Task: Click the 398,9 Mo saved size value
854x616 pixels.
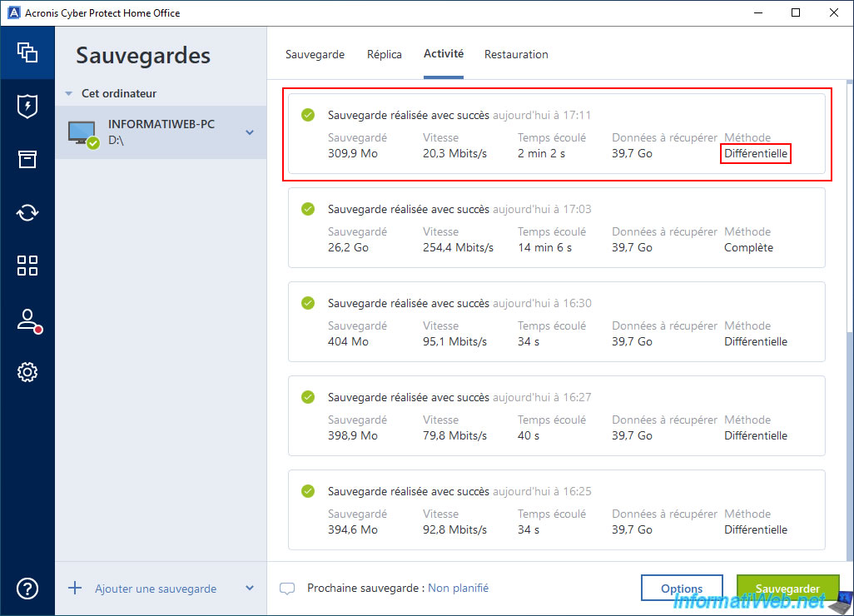Action: tap(352, 435)
